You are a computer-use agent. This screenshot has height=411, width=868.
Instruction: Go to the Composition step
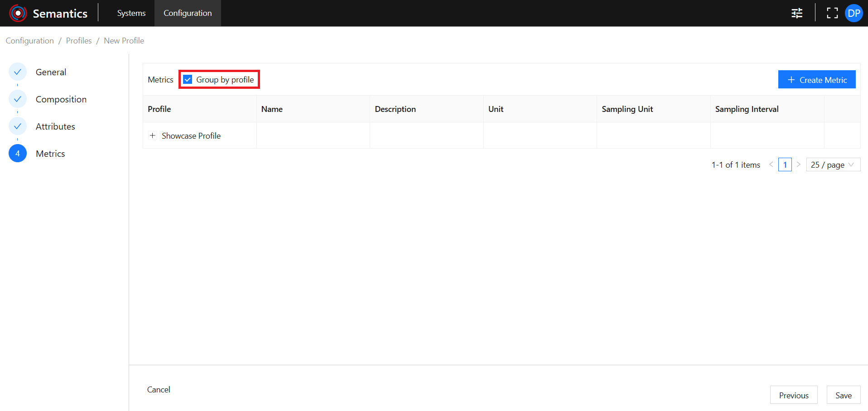[61, 99]
